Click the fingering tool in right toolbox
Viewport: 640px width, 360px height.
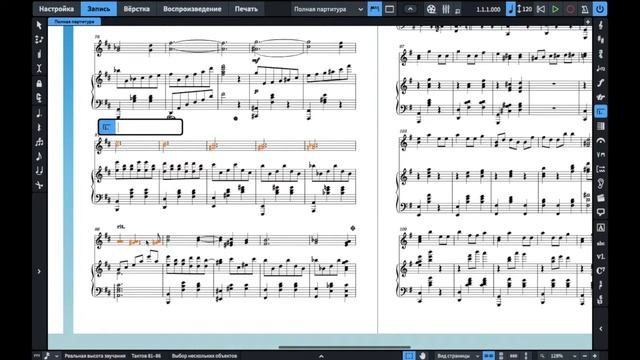click(600, 285)
